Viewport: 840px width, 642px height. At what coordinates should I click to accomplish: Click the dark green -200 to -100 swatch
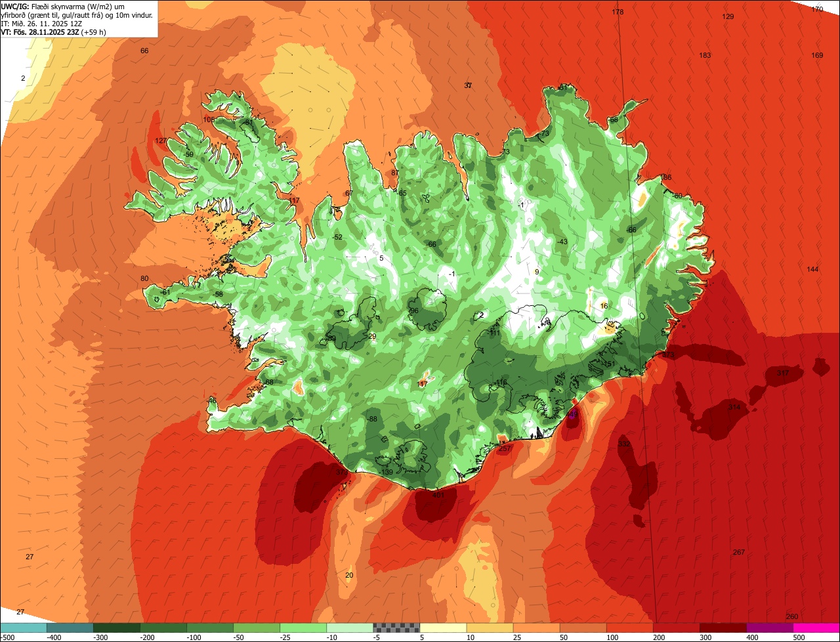[163, 628]
